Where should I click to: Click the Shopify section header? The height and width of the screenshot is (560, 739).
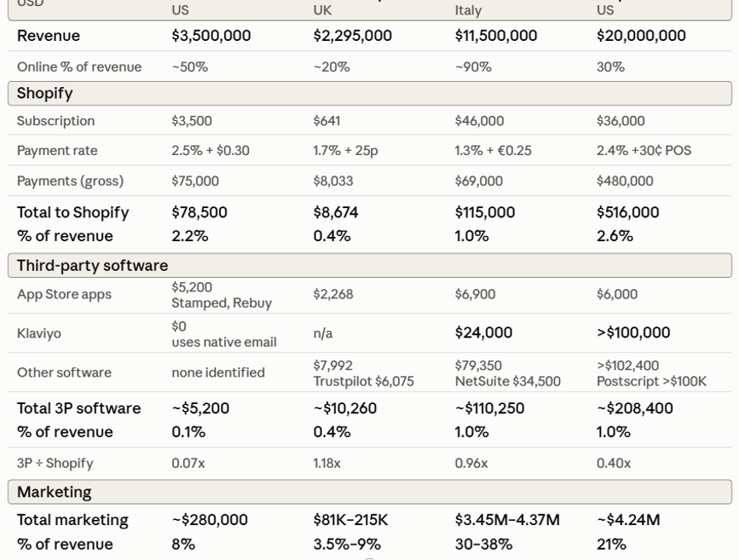pos(370,94)
